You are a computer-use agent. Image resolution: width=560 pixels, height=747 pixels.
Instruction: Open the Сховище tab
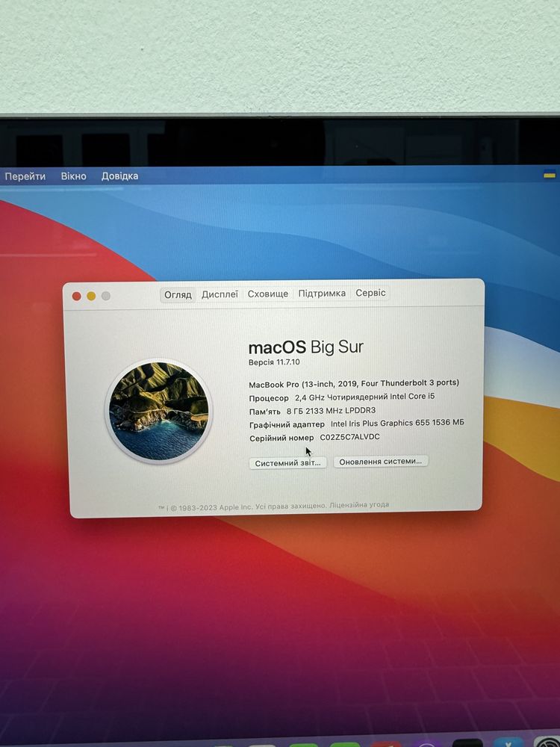pos(267,294)
